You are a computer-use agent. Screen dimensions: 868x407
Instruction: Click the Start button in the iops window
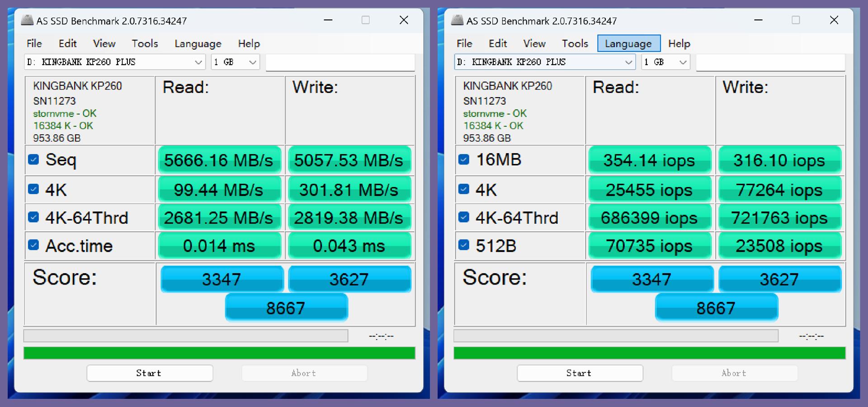point(580,373)
